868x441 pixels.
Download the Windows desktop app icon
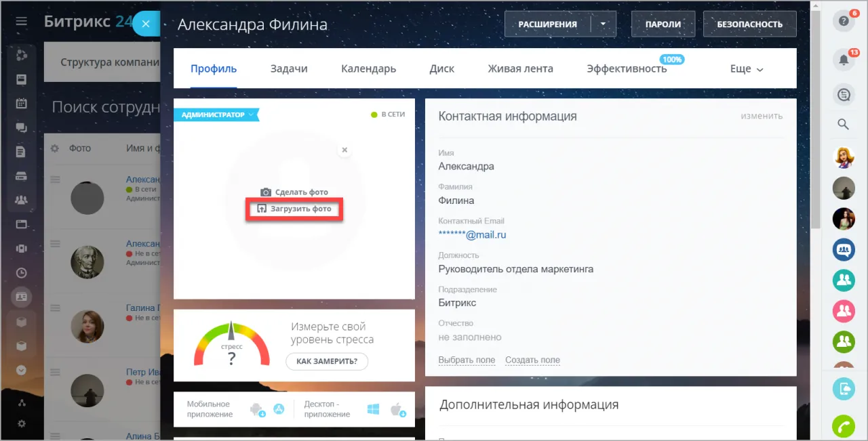[x=373, y=409]
